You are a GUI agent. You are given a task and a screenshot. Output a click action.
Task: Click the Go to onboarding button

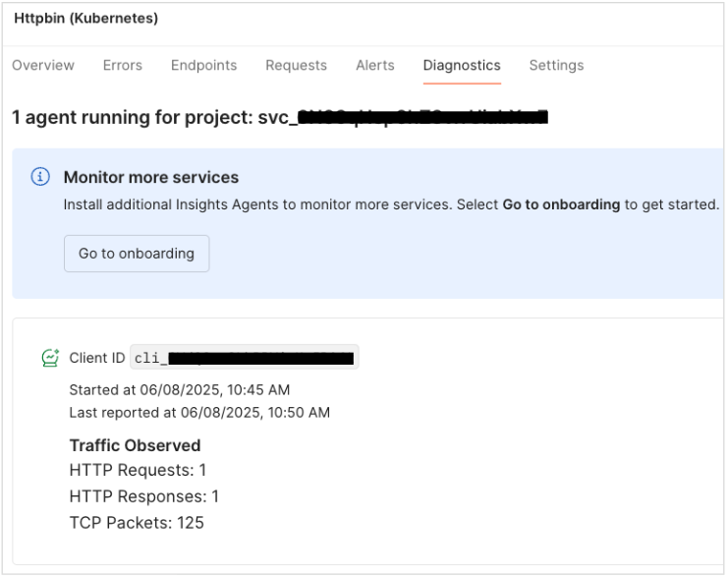[x=137, y=254]
